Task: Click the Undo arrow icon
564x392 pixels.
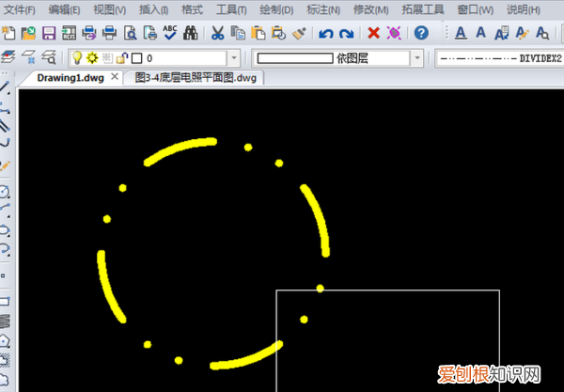Action: pos(325,34)
